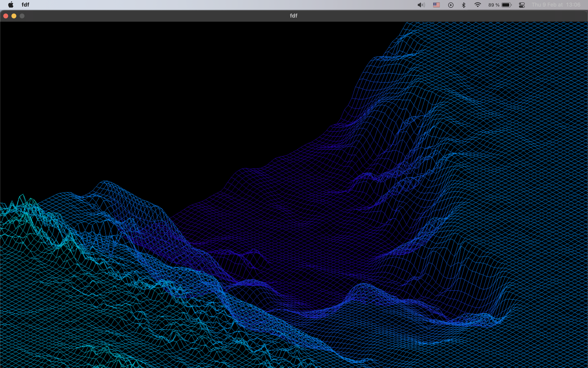Click the battery icon showing 89 %
The width and height of the screenshot is (588, 368).
point(507,5)
